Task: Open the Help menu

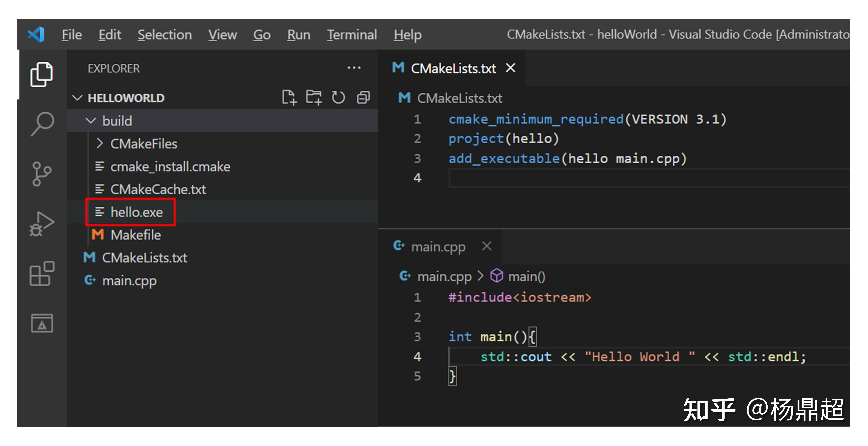Action: [408, 35]
